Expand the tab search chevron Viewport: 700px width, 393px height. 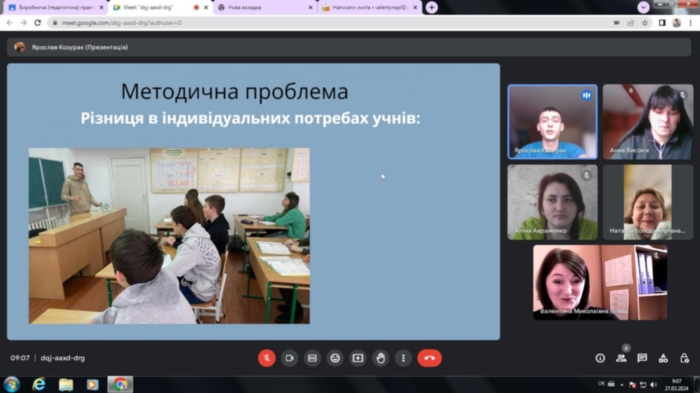[643, 7]
